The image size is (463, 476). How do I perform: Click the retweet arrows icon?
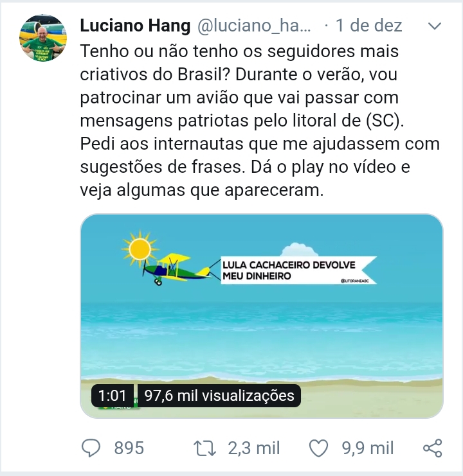point(204,448)
